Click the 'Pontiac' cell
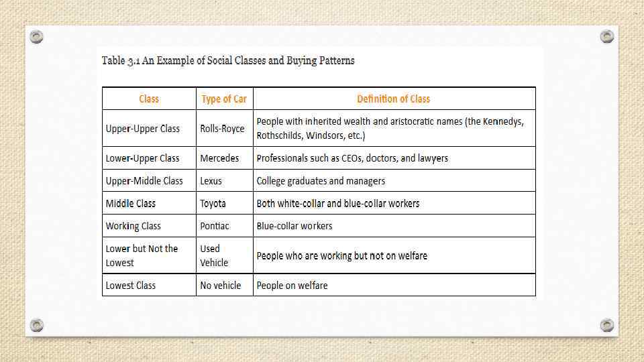Image resolution: width=644 pixels, height=362 pixels. click(214, 226)
